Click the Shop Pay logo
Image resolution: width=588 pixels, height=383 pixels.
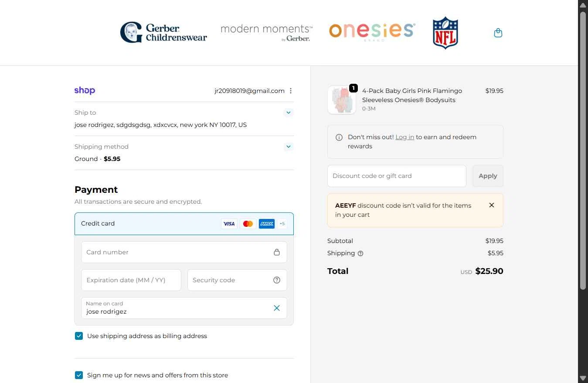click(x=85, y=91)
